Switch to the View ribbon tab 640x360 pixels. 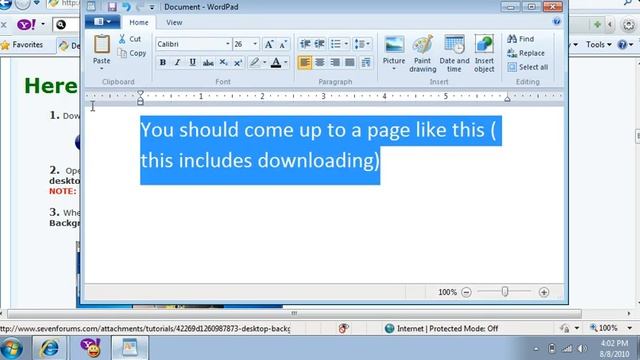(x=174, y=22)
